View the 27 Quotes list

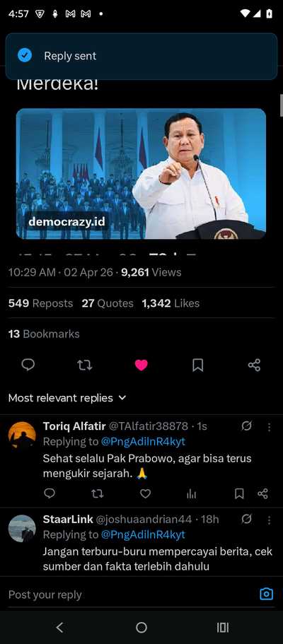pyautogui.click(x=108, y=303)
